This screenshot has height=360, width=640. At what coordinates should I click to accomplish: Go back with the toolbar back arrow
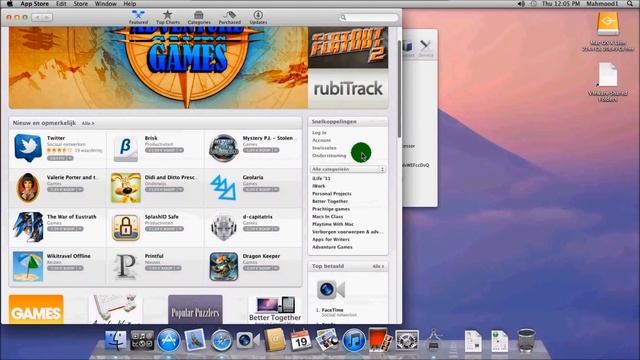pyautogui.click(x=37, y=18)
